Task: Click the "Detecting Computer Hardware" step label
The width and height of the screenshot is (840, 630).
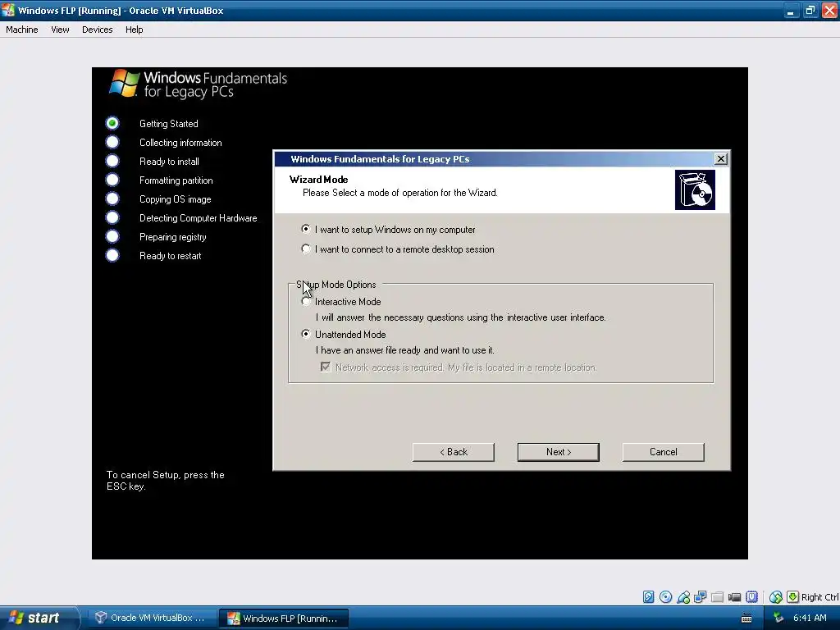Action: tap(199, 218)
